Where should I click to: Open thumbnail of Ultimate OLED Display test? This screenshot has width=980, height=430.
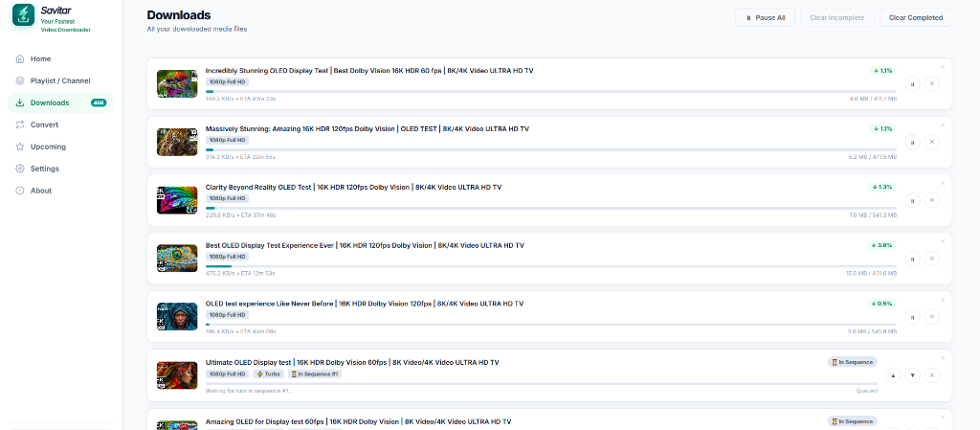coord(177,375)
